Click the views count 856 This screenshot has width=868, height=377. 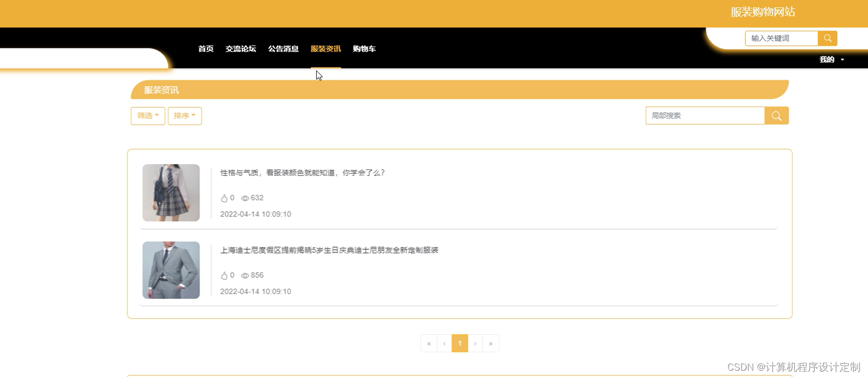coord(257,275)
